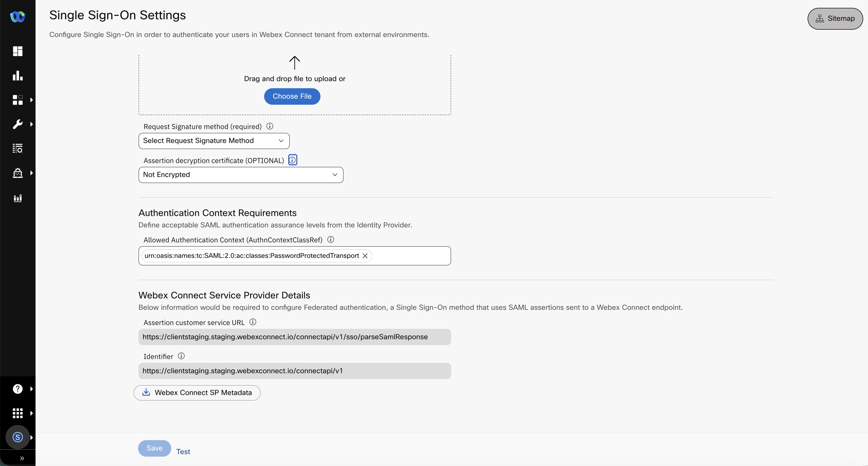Click the Identifier URL field

point(295,371)
